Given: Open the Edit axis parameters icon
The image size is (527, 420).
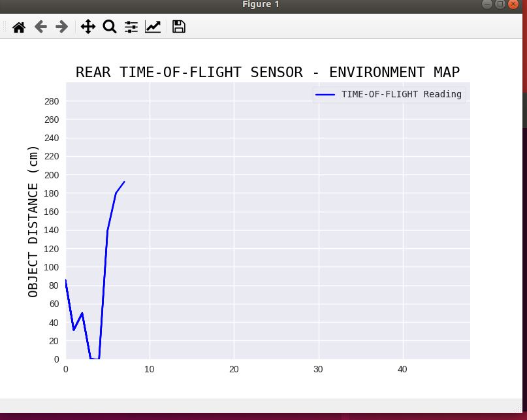Looking at the screenshot, I should click(153, 27).
